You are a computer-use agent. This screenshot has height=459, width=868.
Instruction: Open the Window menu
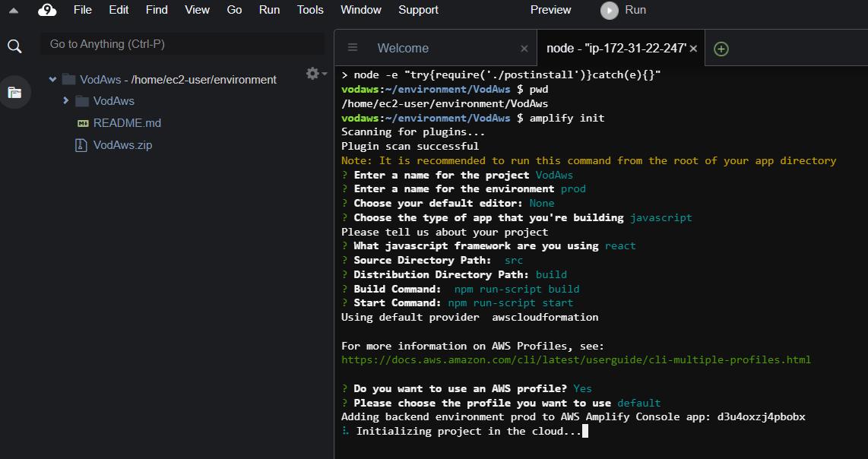click(x=361, y=10)
